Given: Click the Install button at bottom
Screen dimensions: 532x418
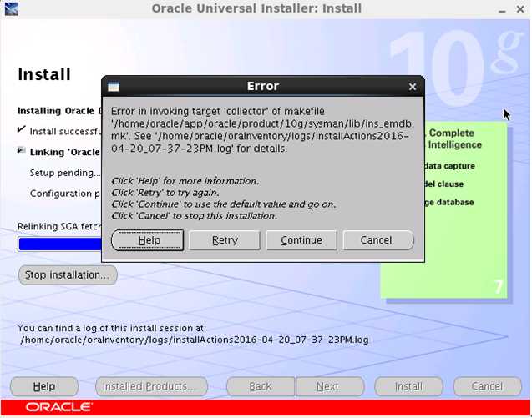Looking at the screenshot, I should (x=409, y=386).
